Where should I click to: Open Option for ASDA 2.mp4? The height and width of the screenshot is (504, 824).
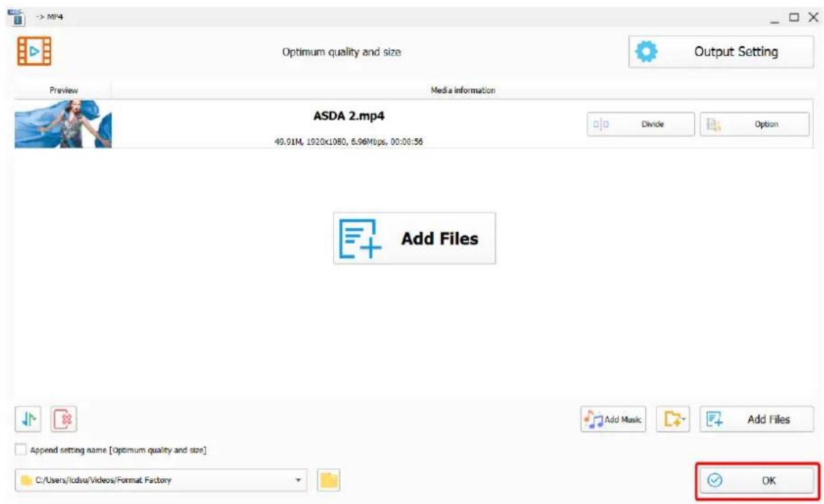click(755, 124)
